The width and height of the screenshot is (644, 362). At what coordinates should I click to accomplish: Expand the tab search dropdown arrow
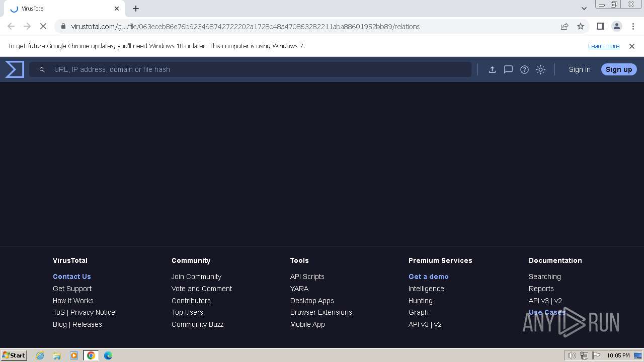pos(584,9)
